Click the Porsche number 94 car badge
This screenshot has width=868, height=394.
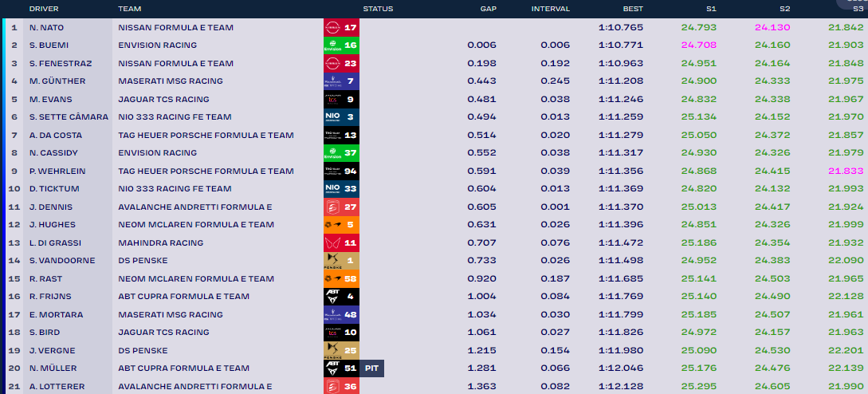tap(341, 171)
